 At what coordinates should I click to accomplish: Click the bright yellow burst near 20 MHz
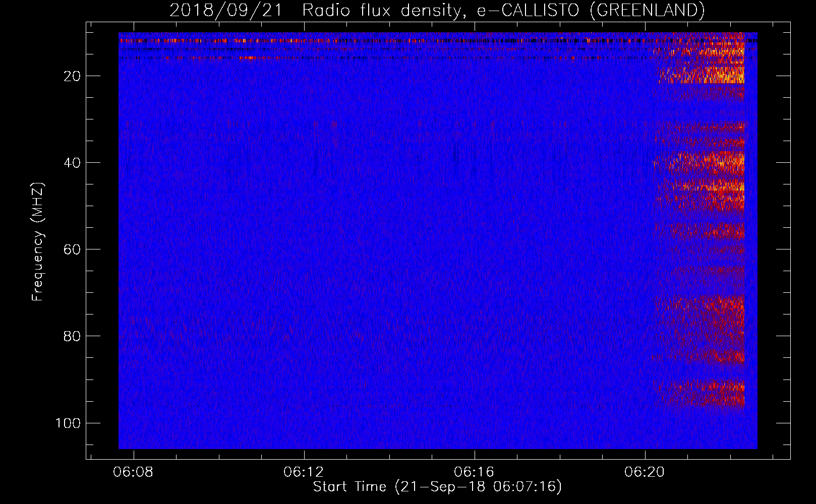(x=702, y=75)
